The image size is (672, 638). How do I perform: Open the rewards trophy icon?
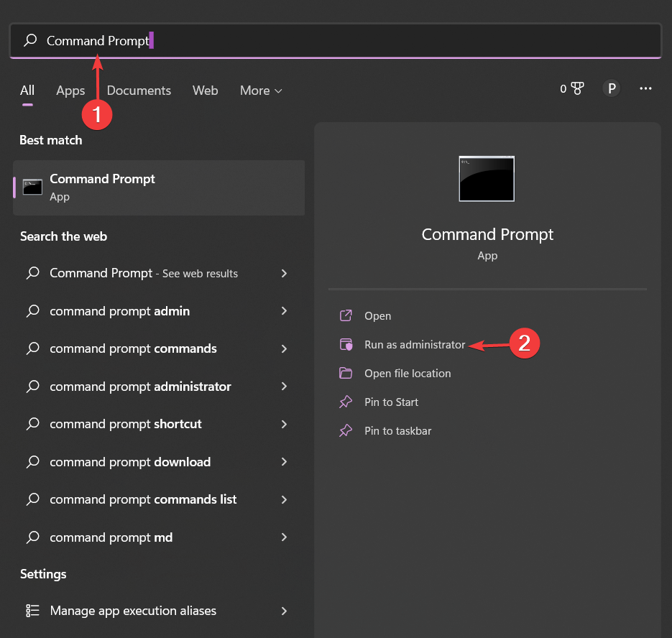coord(577,88)
